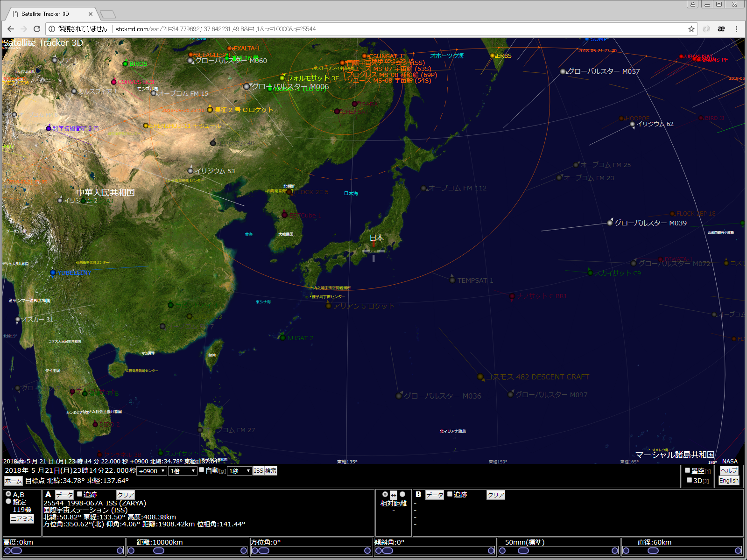747x560 pixels.
Task: Open データ for satellite B
Action: click(x=435, y=495)
